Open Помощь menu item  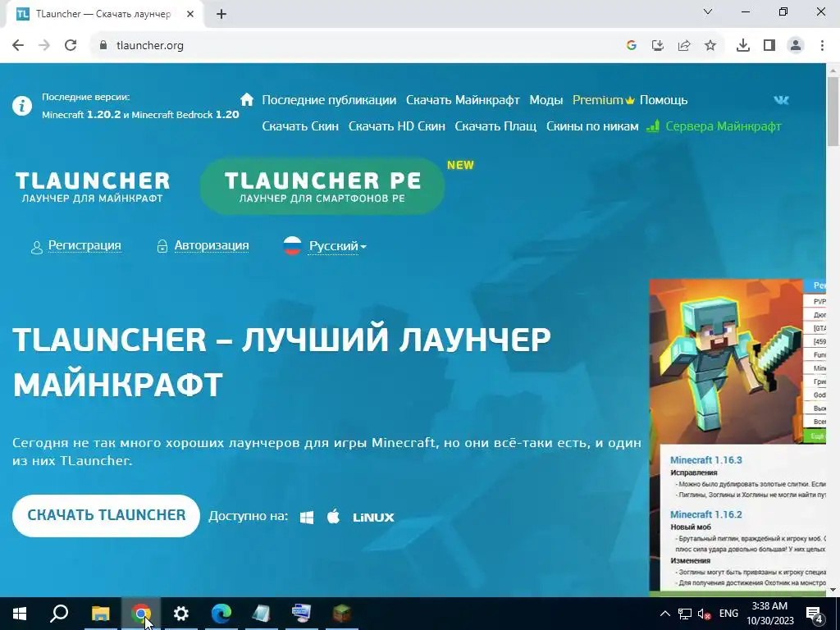tap(663, 100)
